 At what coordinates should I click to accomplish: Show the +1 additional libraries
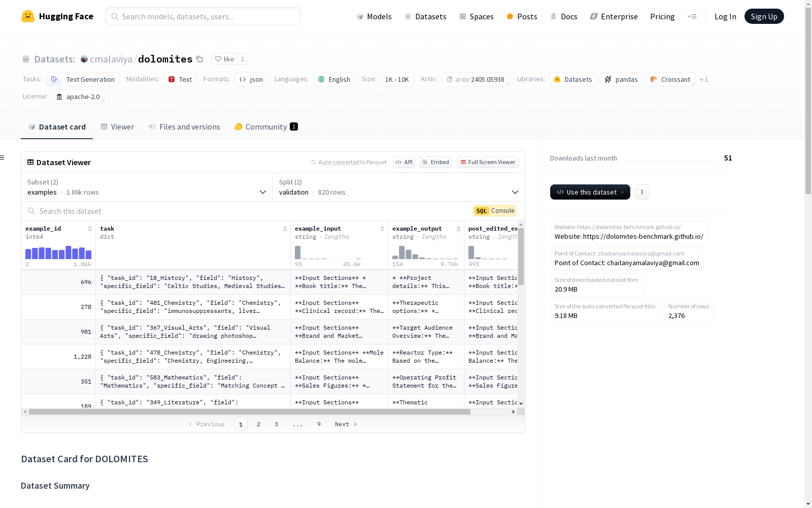(704, 79)
